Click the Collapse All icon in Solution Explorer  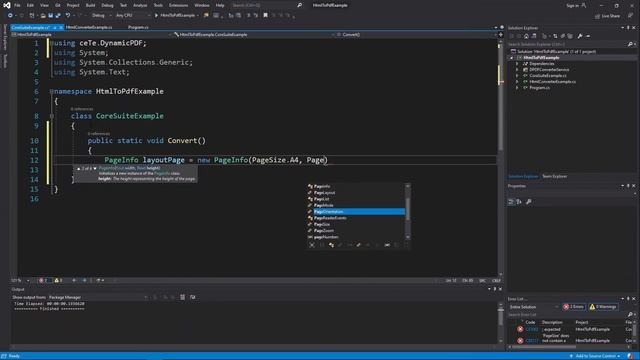tap(563, 36)
